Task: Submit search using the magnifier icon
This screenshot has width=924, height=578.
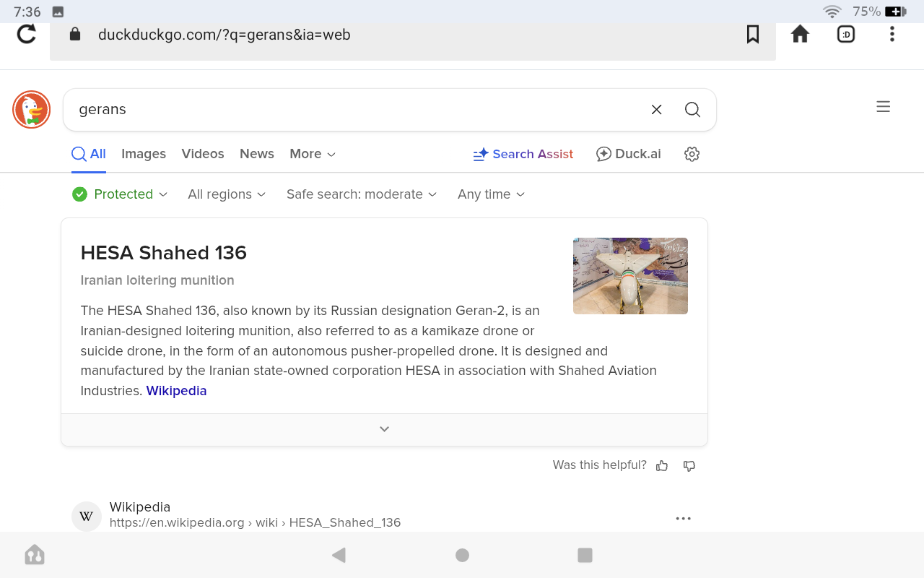Action: pyautogui.click(x=692, y=110)
